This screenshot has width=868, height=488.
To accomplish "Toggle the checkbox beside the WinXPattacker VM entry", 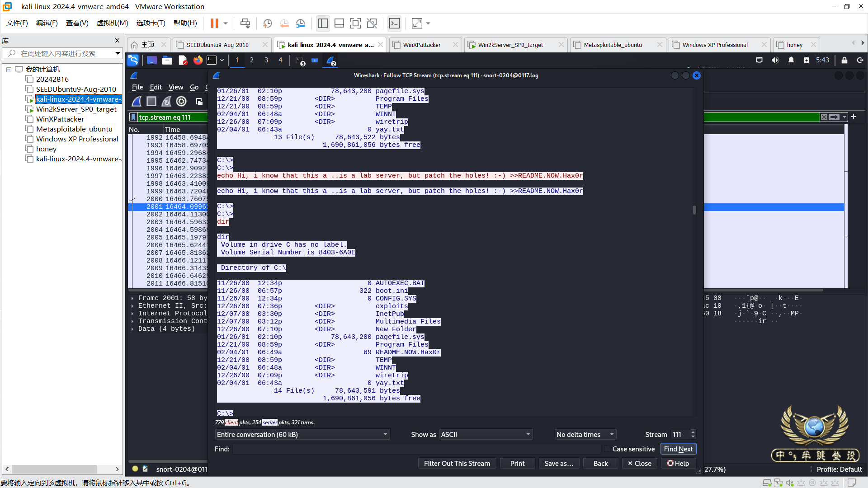I will [x=30, y=119].
